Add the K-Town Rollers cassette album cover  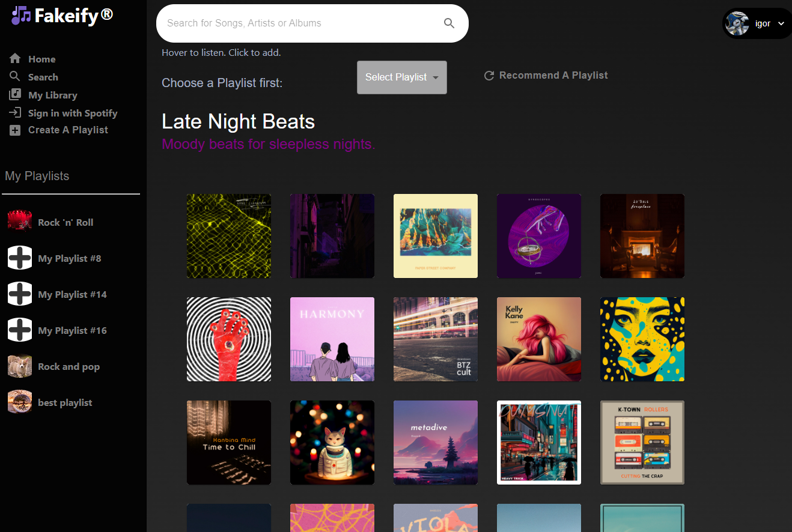pos(642,443)
